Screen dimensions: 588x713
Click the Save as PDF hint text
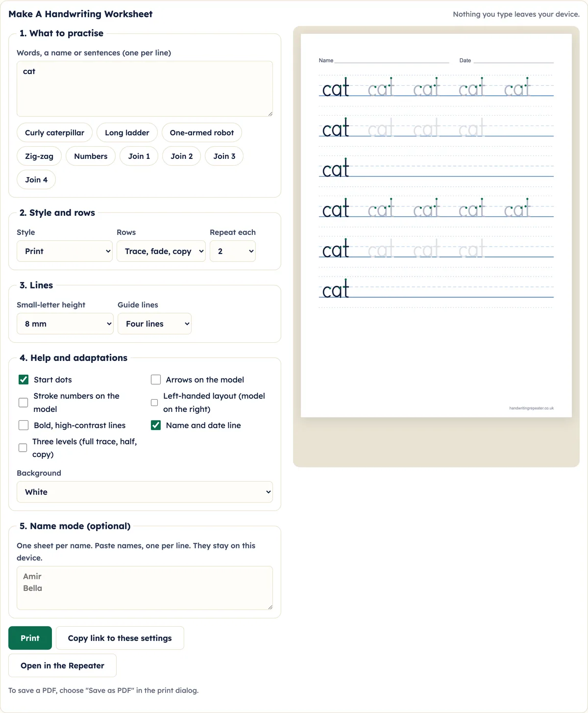pyautogui.click(x=103, y=690)
